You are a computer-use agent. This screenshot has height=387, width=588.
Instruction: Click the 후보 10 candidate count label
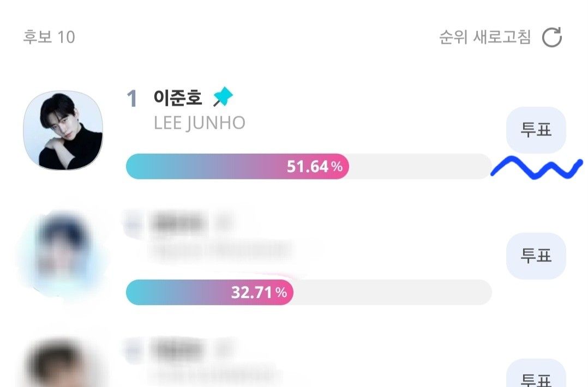(49, 38)
